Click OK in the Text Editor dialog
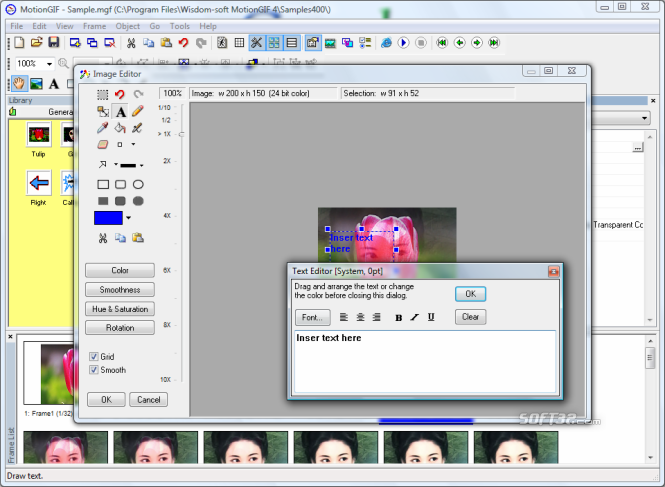The width and height of the screenshot is (665, 487). [x=470, y=294]
